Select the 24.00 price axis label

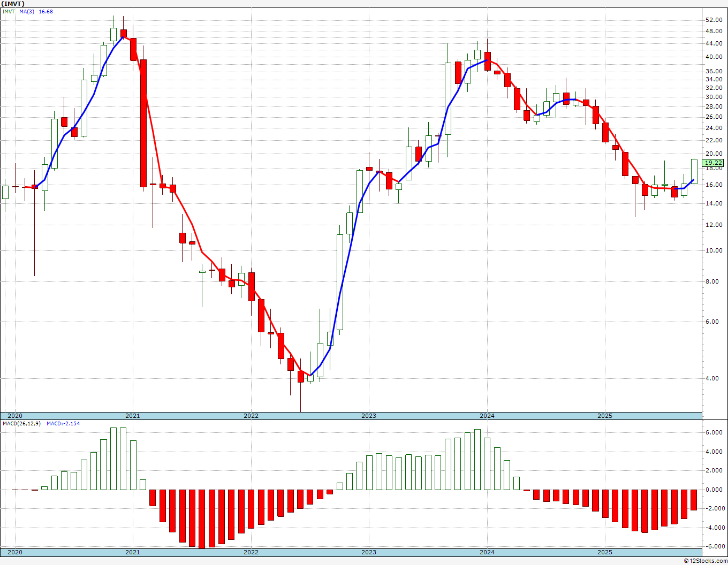pyautogui.click(x=714, y=128)
